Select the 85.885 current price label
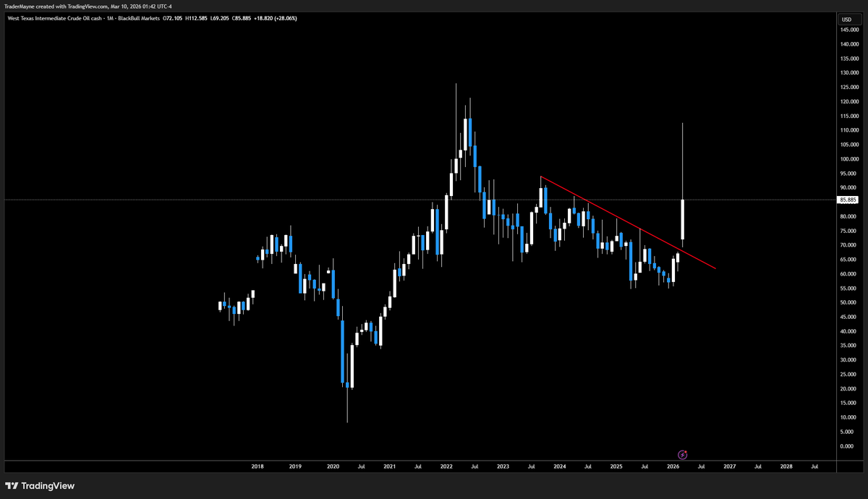This screenshot has height=499, width=868. pos(847,200)
